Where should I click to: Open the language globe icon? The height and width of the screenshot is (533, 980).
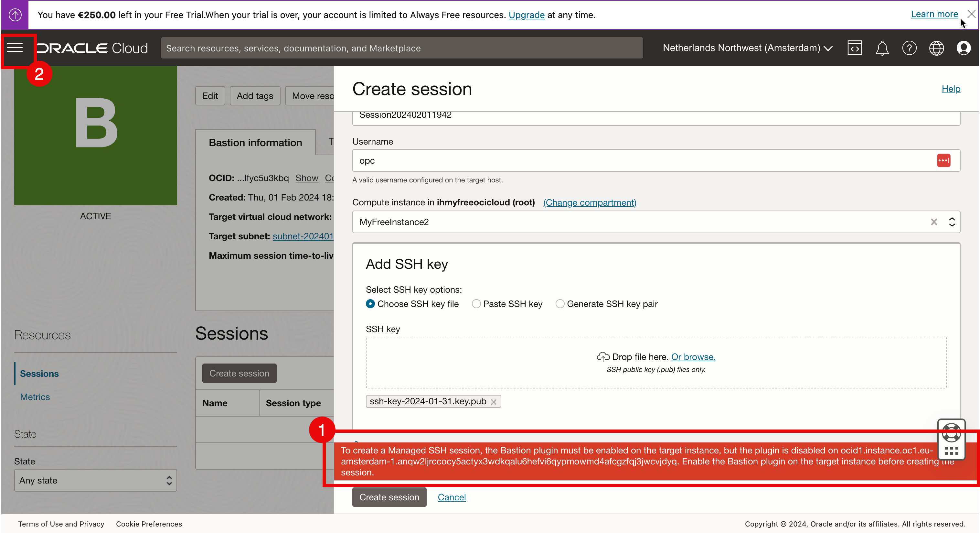pos(936,48)
